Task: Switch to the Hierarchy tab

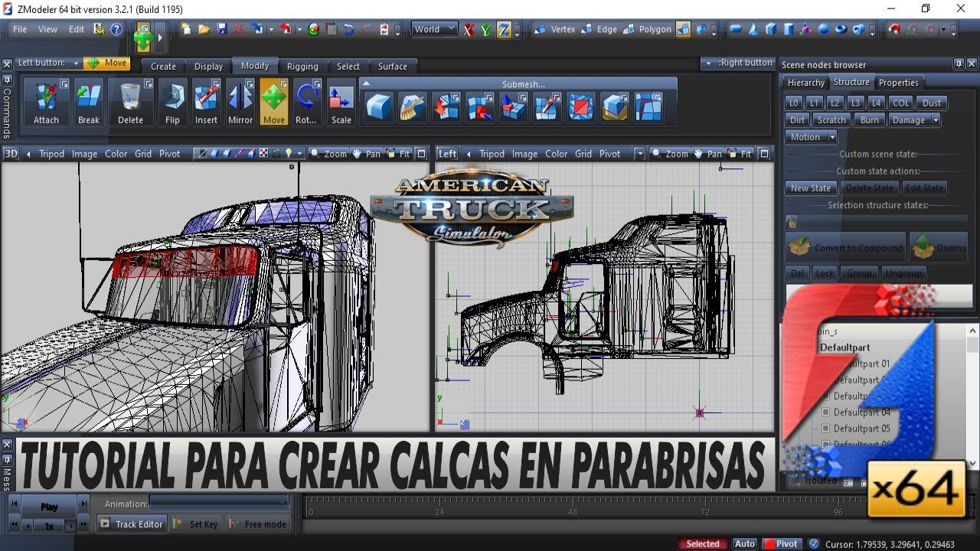Action: (806, 83)
